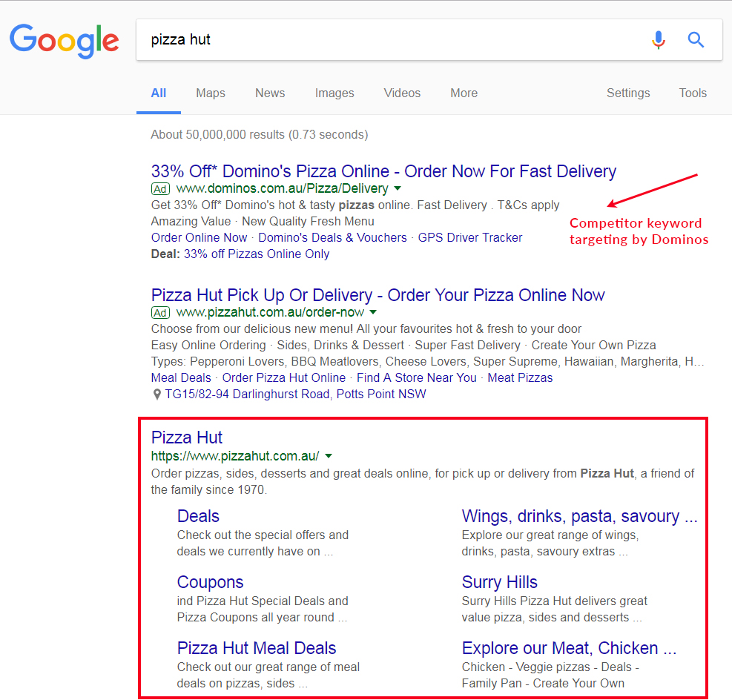Open Find A Store Near You link

coord(416,377)
